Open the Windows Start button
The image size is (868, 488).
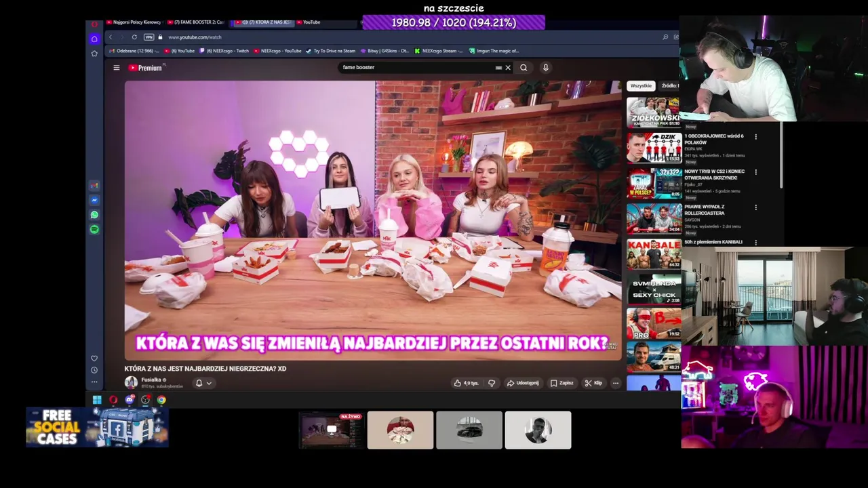(97, 400)
